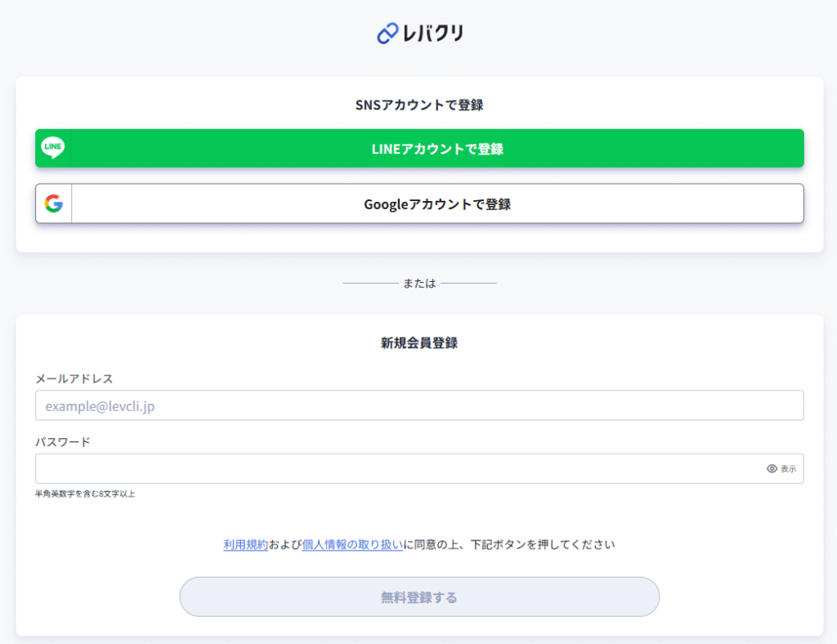Click the Google G logo icon
The image size is (837, 644).
(x=53, y=203)
